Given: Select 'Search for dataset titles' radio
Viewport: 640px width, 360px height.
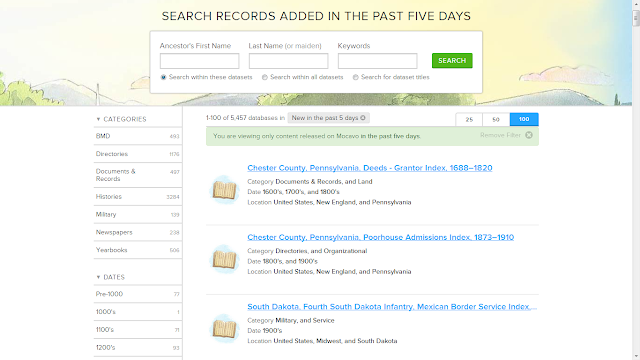Looking at the screenshot, I should 356,77.
